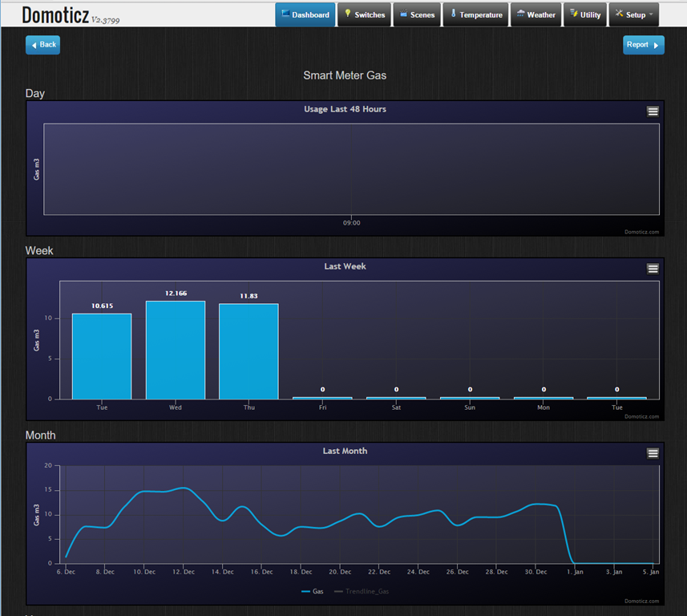687x616 pixels.
Task: Click the Weather cloud icon
Action: (x=521, y=14)
